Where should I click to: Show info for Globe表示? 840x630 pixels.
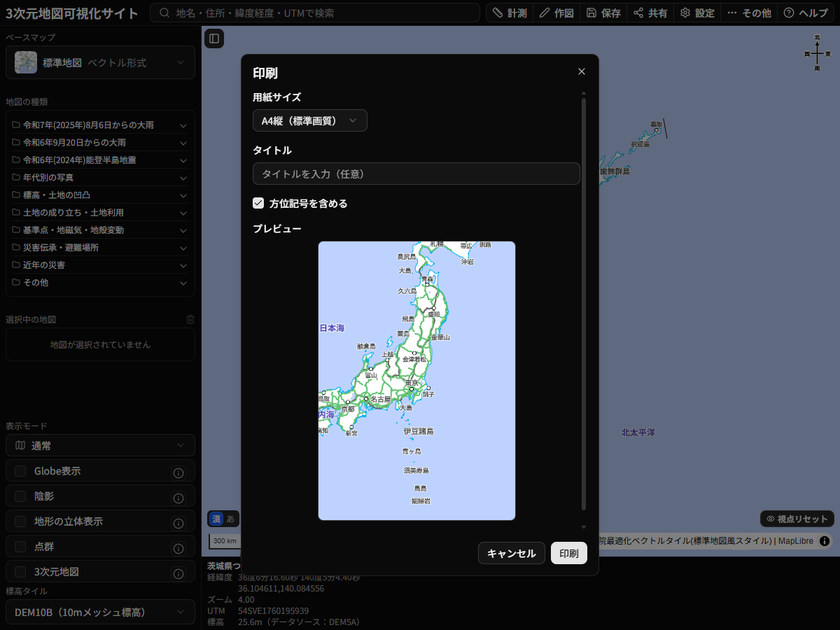click(x=178, y=473)
